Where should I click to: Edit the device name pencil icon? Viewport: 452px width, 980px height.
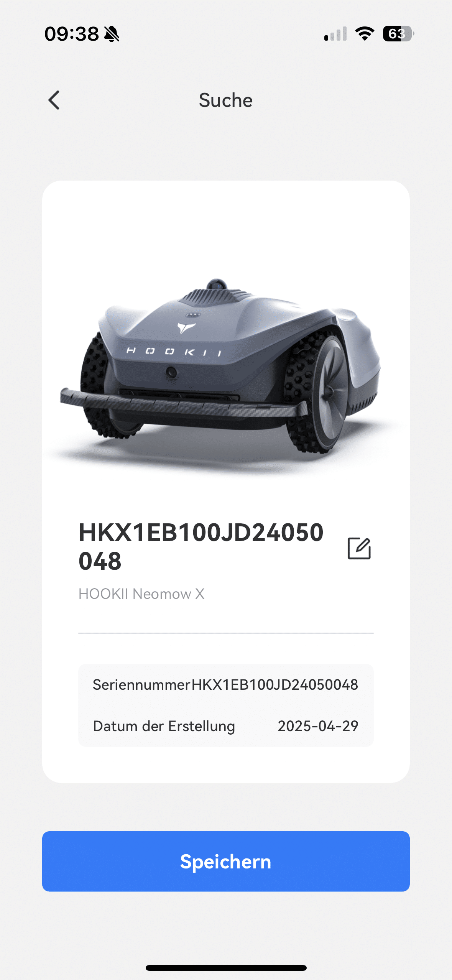click(x=359, y=548)
